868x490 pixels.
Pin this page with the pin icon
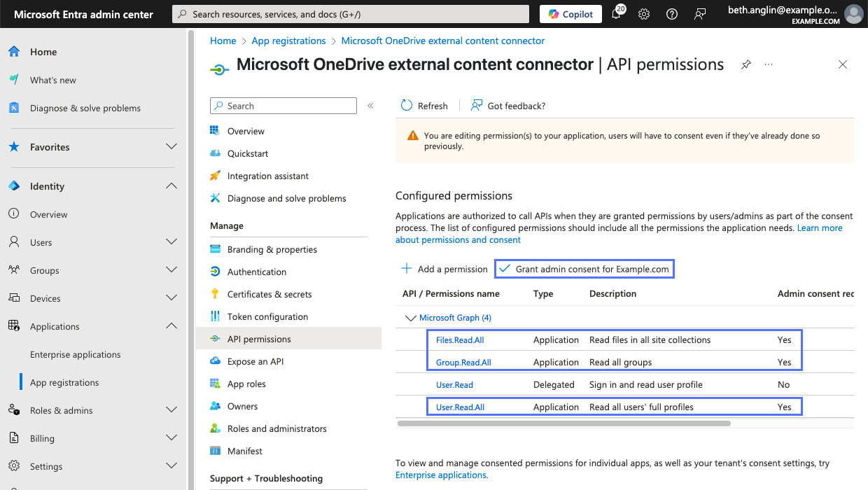(x=746, y=64)
